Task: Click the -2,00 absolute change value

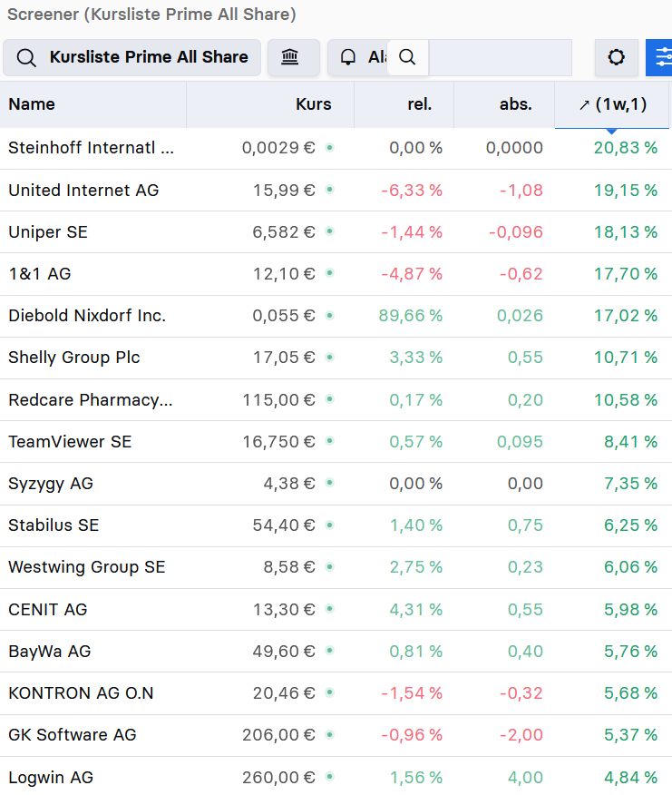Action: (521, 735)
